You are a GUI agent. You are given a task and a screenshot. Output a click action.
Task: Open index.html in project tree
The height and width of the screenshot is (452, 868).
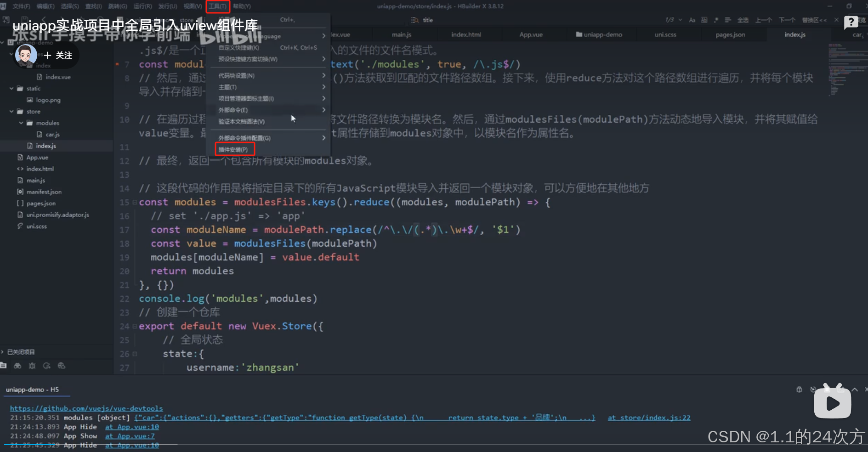40,169
